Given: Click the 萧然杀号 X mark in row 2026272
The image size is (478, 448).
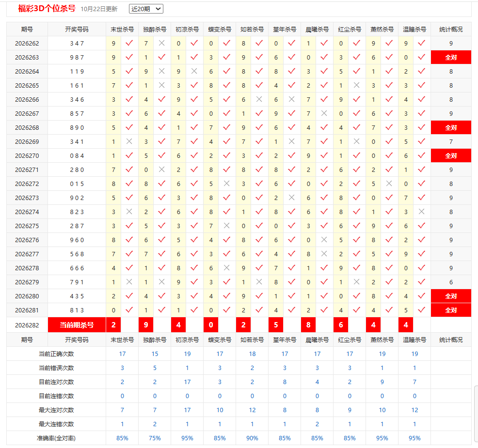Looking at the screenshot, I should 389,184.
